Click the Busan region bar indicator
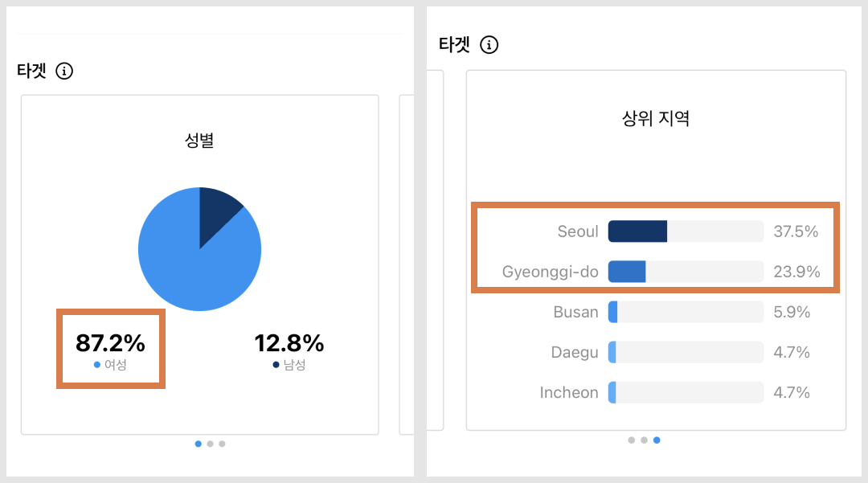This screenshot has width=868, height=483. 612,312
